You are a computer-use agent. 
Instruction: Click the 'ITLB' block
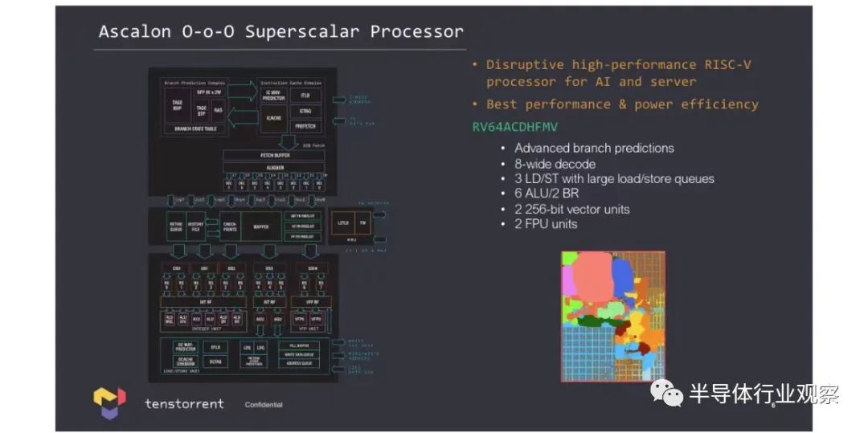tap(305, 95)
